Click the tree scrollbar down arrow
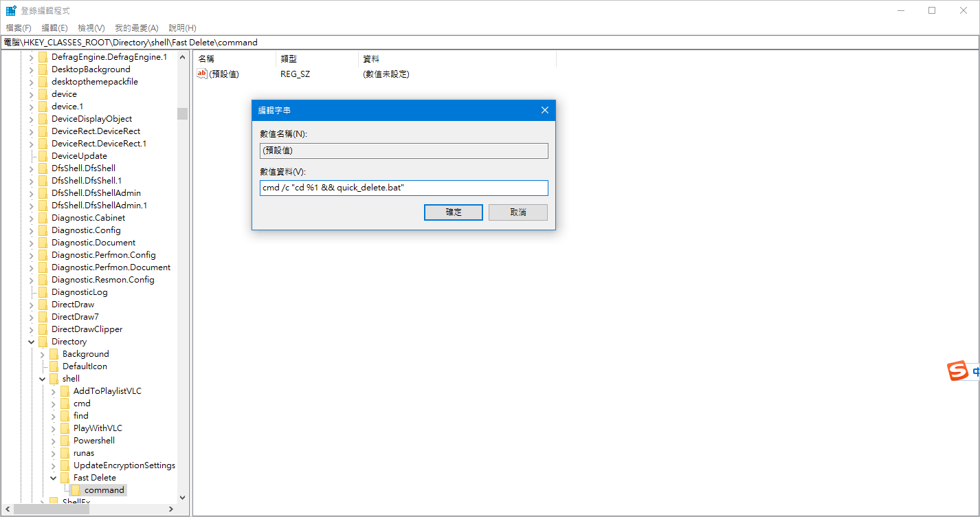Viewport: 980px width, 517px height. click(182, 498)
